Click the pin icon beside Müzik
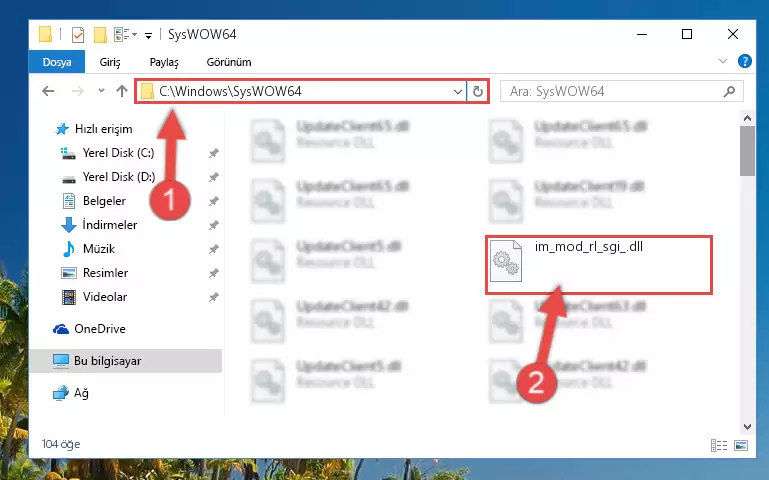 213,250
